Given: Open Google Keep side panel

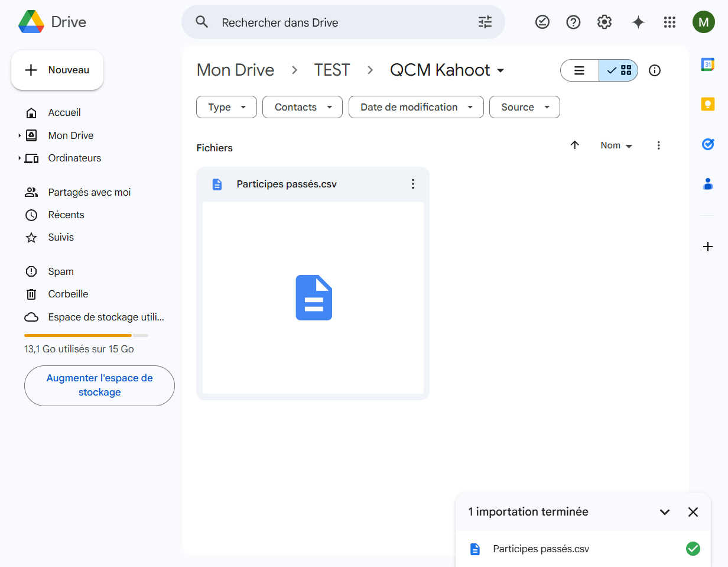Looking at the screenshot, I should 708,104.
